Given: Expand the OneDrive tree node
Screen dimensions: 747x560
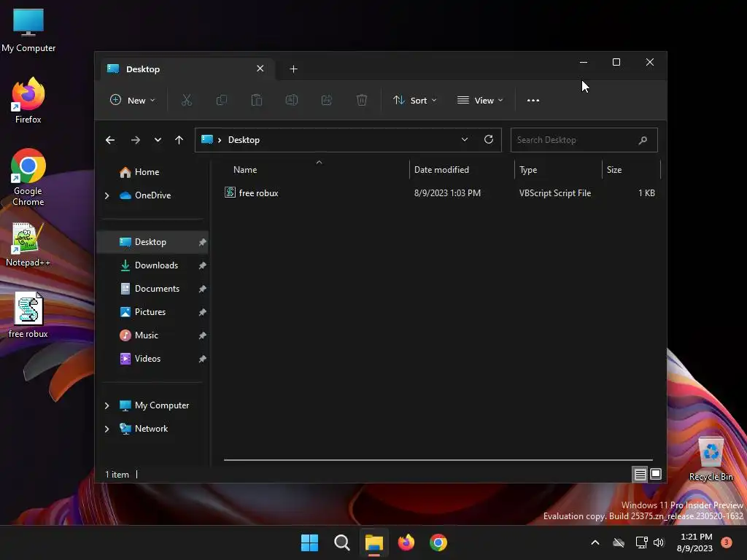Looking at the screenshot, I should point(107,195).
